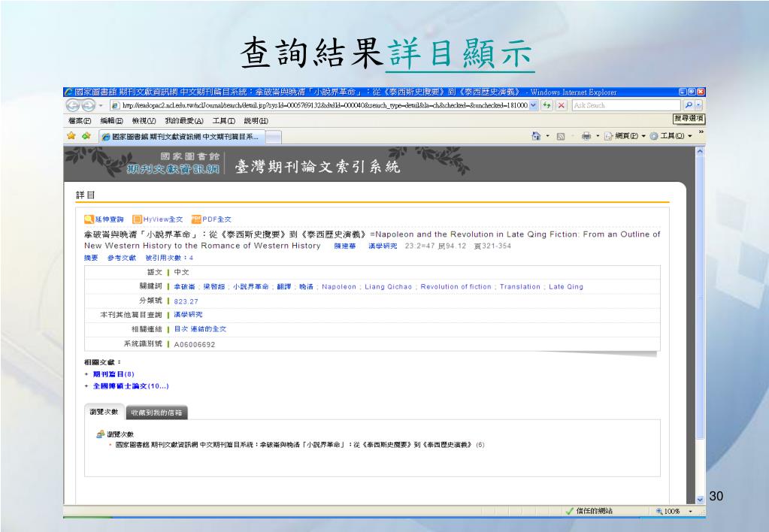Open 漢學研究 in 本刊其他篇目查詢 row
Image resolution: width=769 pixels, height=532 pixels.
(x=189, y=315)
